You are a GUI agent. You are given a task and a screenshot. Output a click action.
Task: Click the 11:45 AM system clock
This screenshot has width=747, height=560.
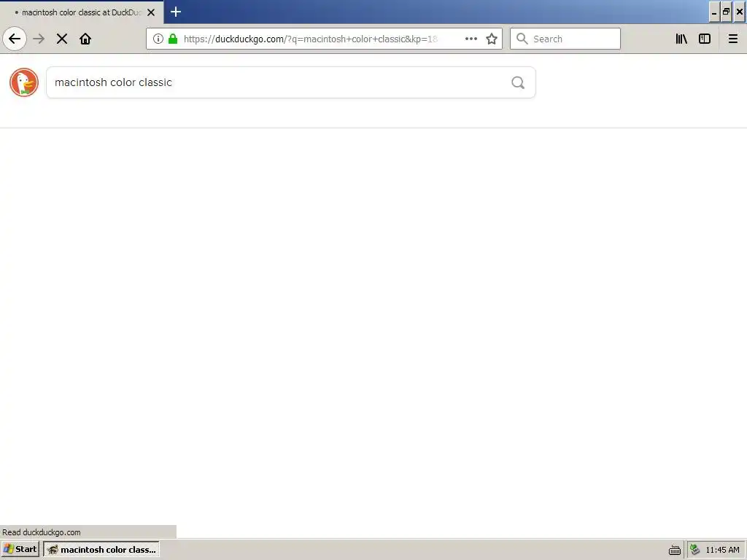[x=722, y=550]
